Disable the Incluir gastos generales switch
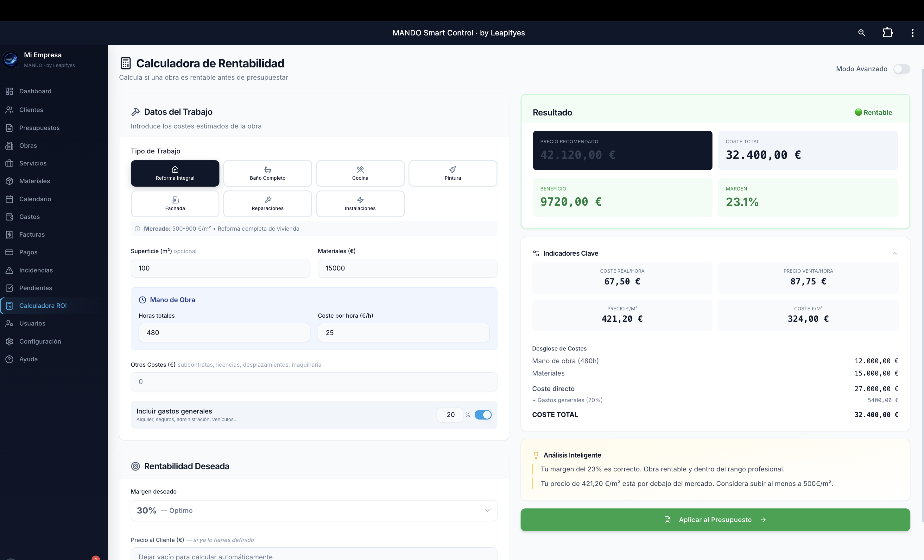This screenshot has width=924, height=560. tap(483, 415)
